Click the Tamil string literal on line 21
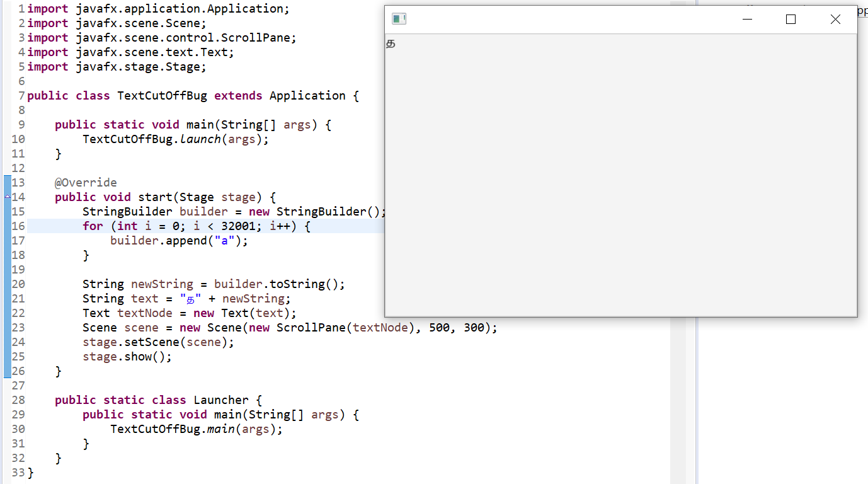The width and height of the screenshot is (868, 484). (190, 299)
